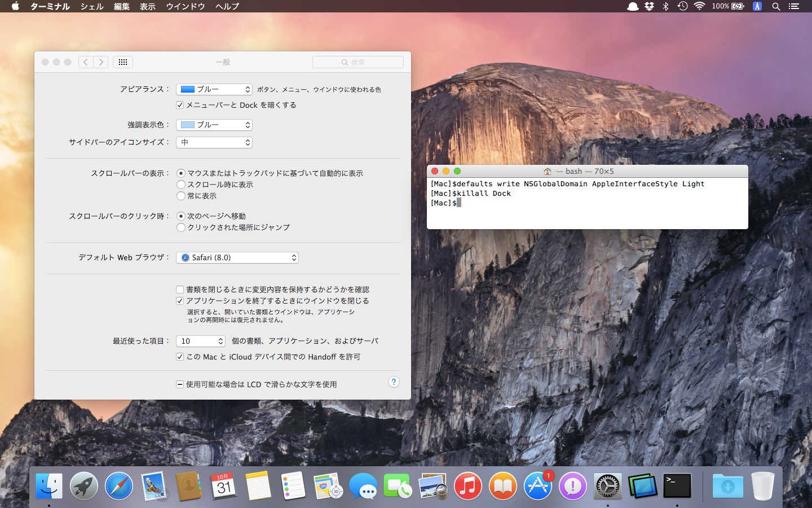Toggle Handoff permission checkbox
The height and width of the screenshot is (508, 812).
(x=180, y=357)
